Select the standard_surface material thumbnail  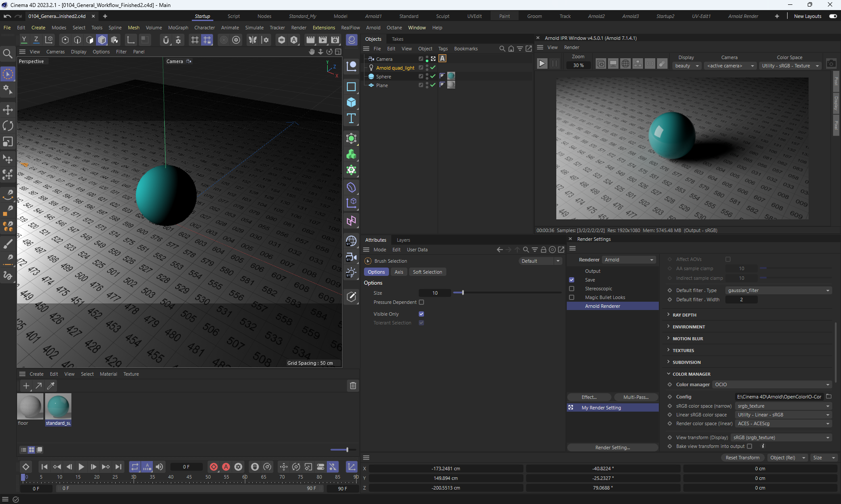pyautogui.click(x=58, y=407)
